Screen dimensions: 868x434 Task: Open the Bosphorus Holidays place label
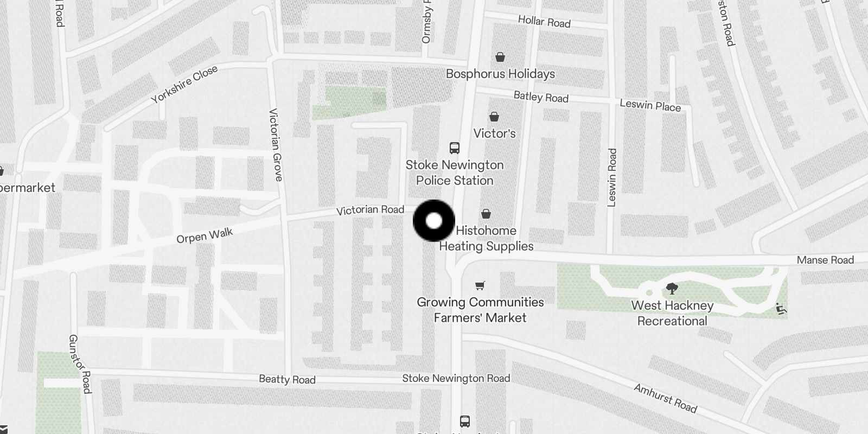click(500, 74)
